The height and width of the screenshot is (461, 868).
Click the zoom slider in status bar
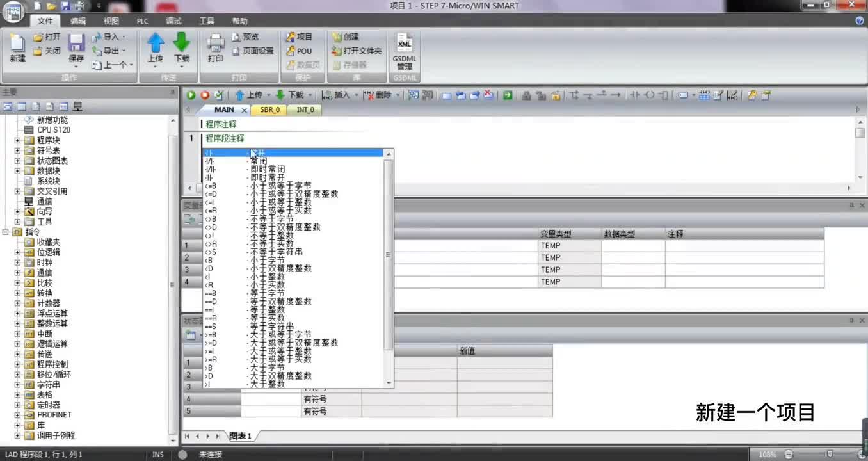tap(828, 454)
